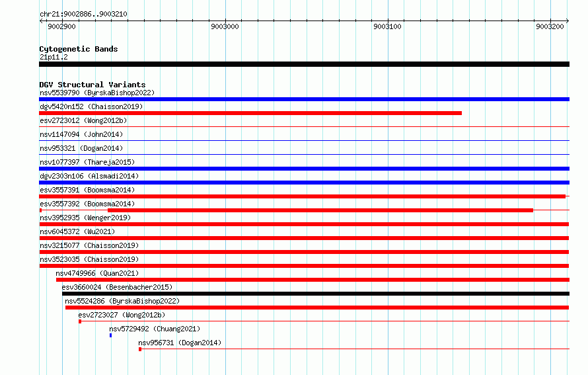This screenshot has width=588, height=375.
Task: Open variant nsv4749966 (Quan2021)
Action: point(97,273)
